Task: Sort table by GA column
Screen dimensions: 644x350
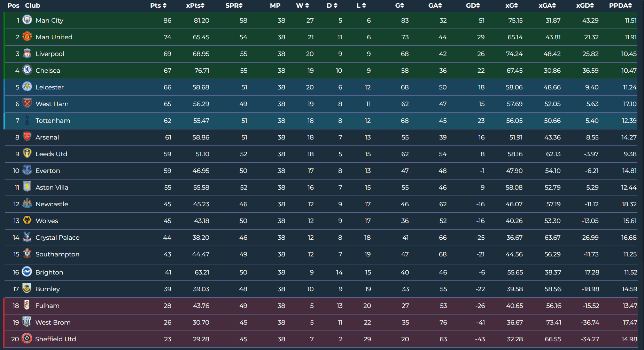Action: click(435, 6)
